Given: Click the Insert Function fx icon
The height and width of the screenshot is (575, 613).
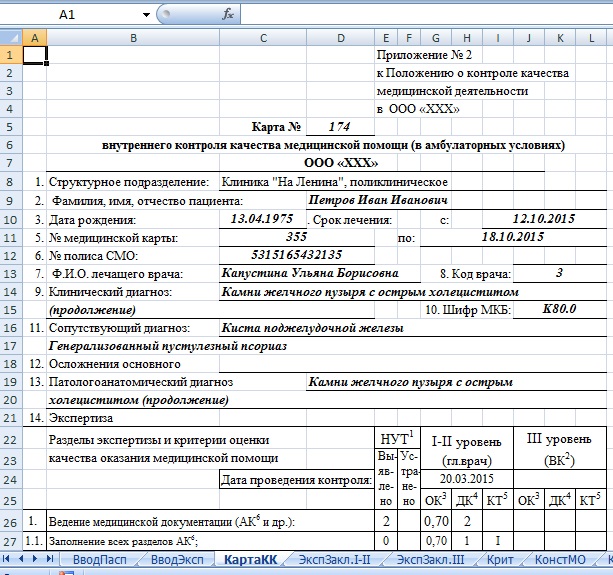Looking at the screenshot, I should click(x=228, y=14).
